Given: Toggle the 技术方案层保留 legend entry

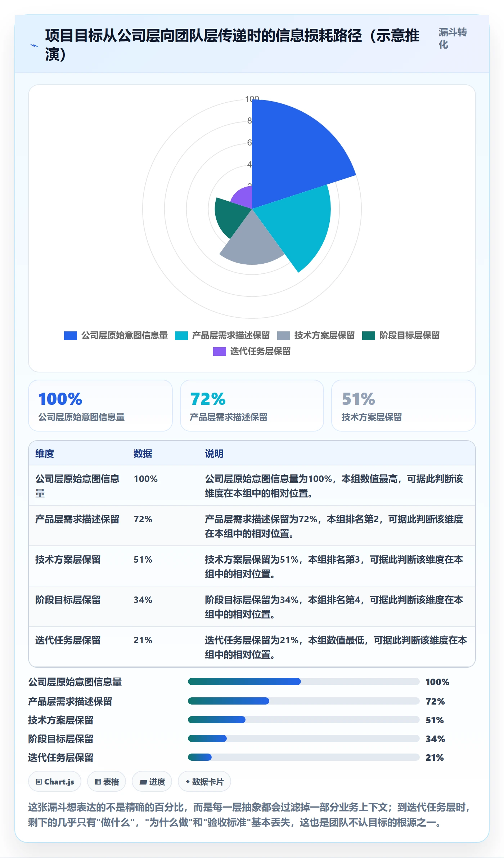Looking at the screenshot, I should point(316,336).
